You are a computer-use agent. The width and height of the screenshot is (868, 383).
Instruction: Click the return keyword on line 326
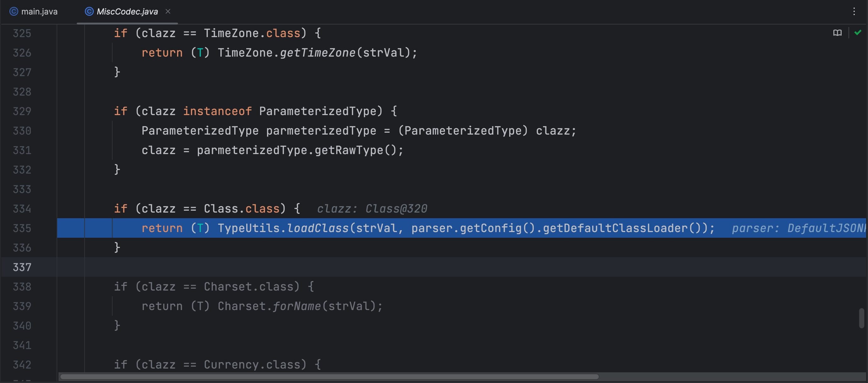tap(162, 53)
